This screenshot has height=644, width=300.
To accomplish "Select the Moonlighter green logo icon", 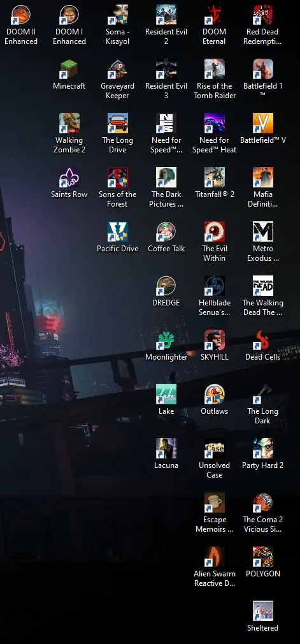I will tap(166, 340).
